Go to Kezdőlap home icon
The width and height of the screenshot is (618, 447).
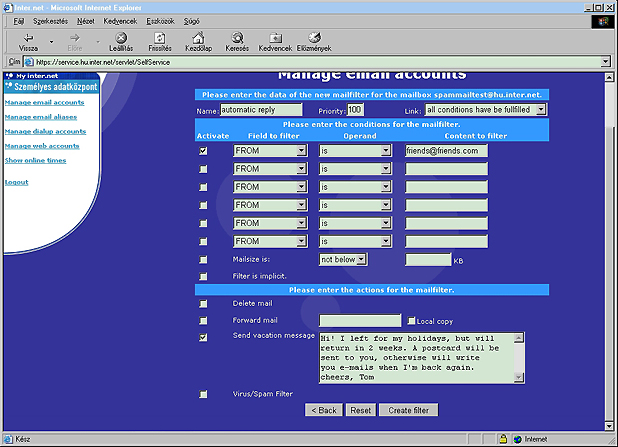198,37
